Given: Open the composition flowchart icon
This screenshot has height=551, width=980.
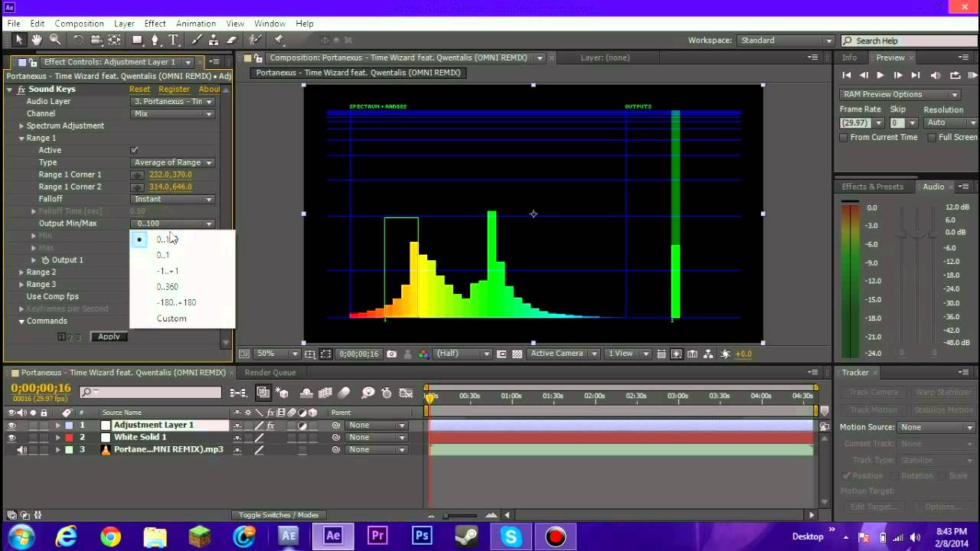Looking at the screenshot, I should click(709, 354).
